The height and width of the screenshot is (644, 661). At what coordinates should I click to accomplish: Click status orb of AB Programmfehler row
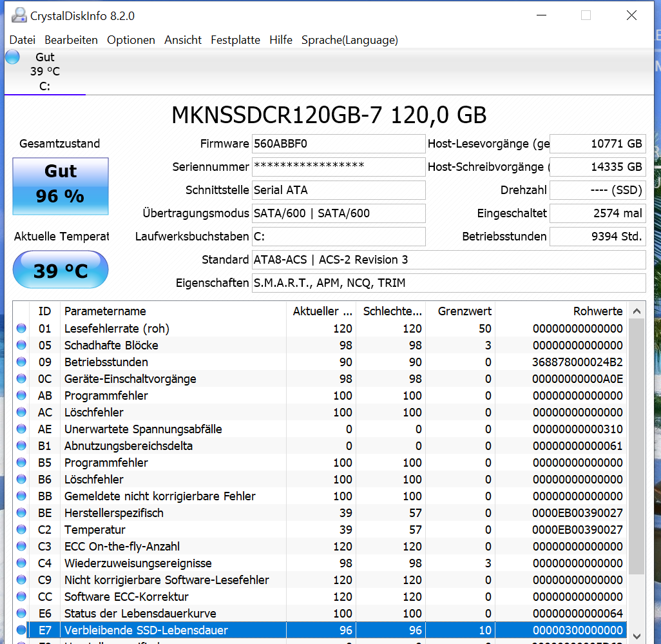[21, 396]
